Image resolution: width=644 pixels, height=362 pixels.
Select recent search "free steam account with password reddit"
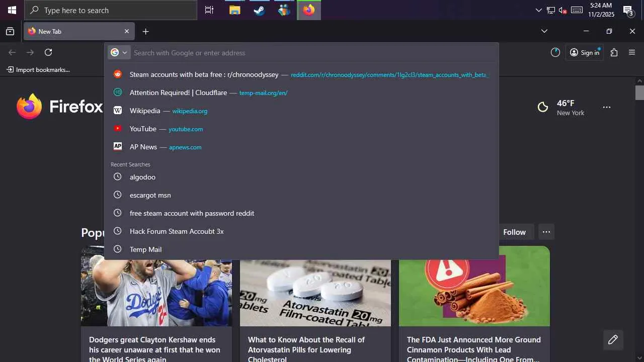pos(302,213)
